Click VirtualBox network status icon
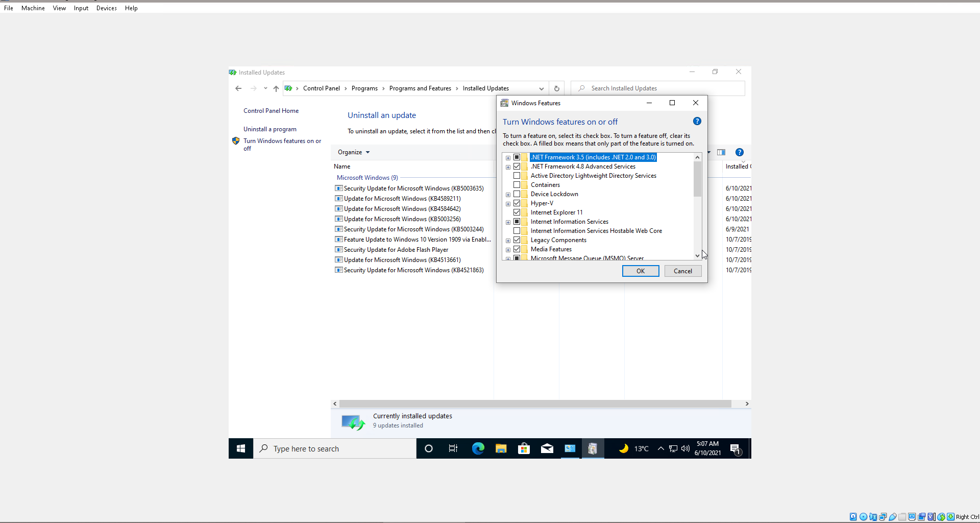The image size is (980, 523). (883, 516)
